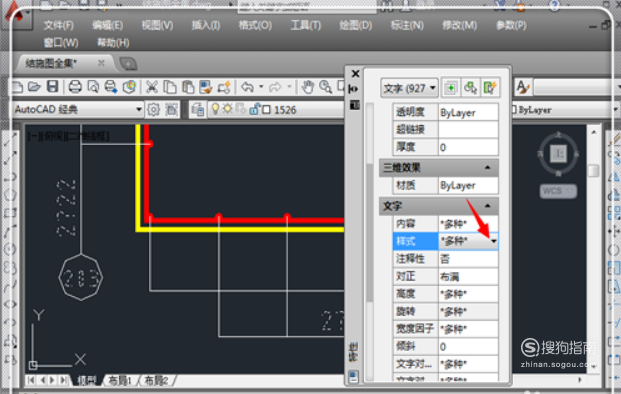Viewport: 621px width, 394px height.
Task: Collapse the 文字 section
Action: click(x=488, y=206)
